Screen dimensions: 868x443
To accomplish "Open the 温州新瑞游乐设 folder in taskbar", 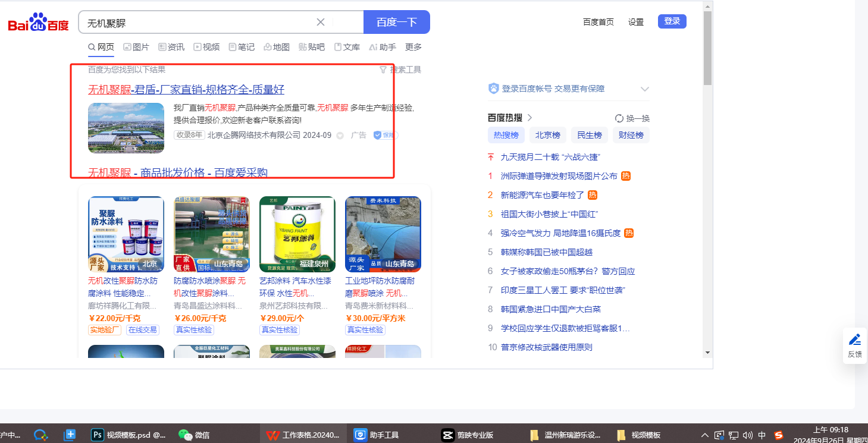I will (x=565, y=435).
